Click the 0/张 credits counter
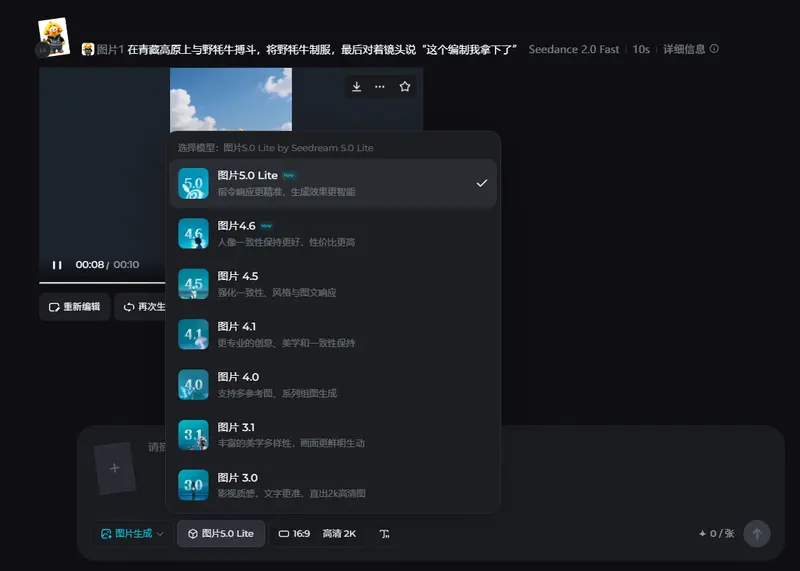Screen dimensions: 800x571 (x=716, y=534)
